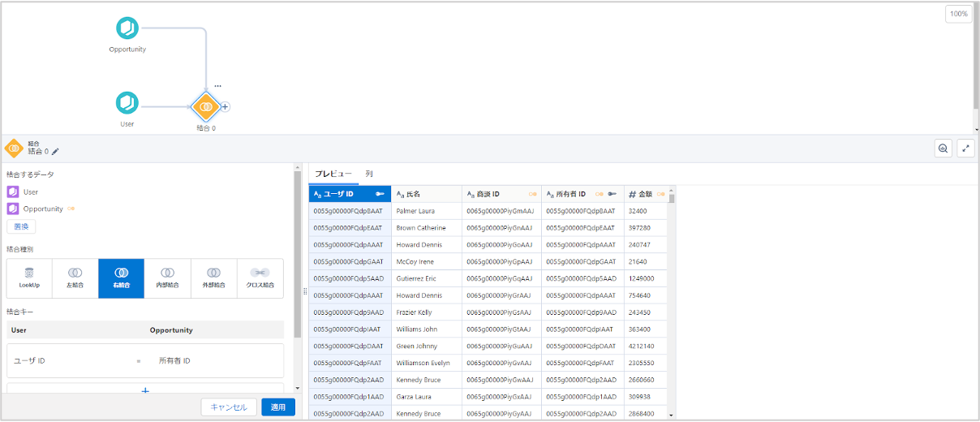
Task: Choose the 左結合 join type
Action: tap(75, 278)
